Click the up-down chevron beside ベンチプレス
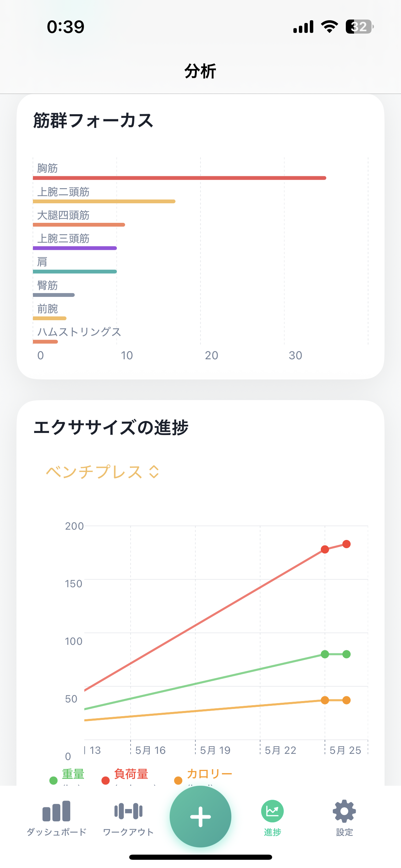This screenshot has height=868, width=401. [154, 472]
